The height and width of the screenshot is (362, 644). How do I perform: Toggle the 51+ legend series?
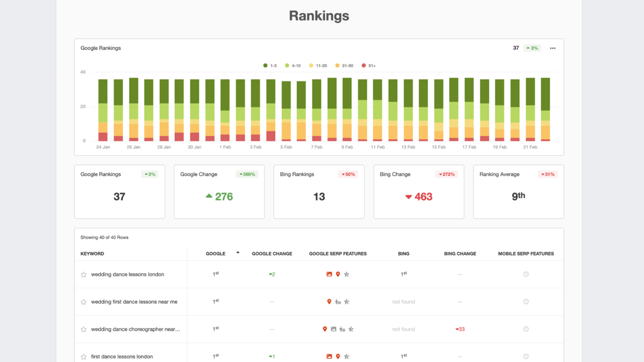click(369, 66)
